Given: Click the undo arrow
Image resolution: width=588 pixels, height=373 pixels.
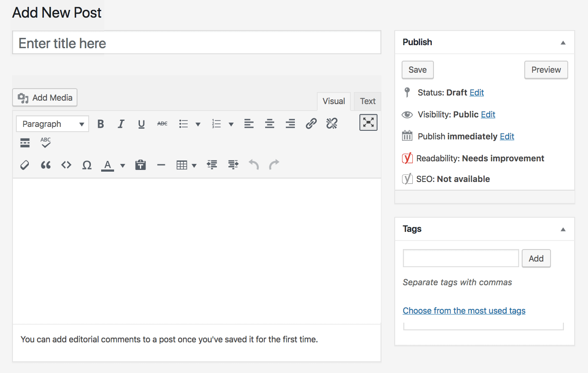Looking at the screenshot, I should point(254,165).
